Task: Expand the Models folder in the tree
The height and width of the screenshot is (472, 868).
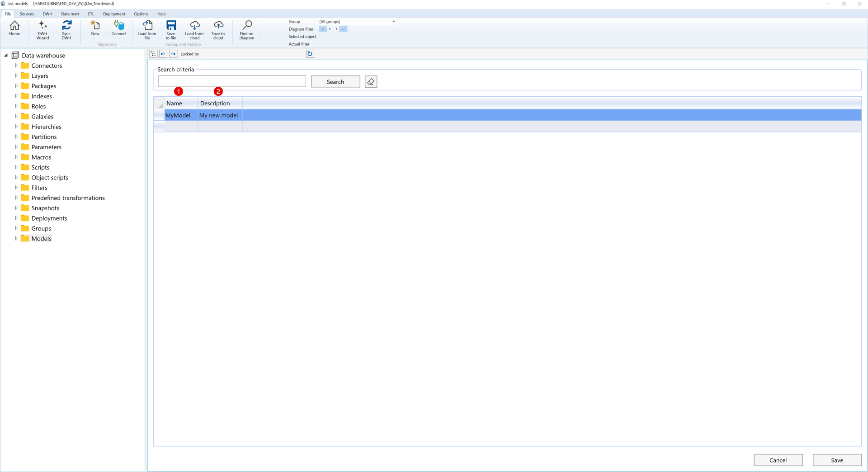Action: pyautogui.click(x=16, y=238)
